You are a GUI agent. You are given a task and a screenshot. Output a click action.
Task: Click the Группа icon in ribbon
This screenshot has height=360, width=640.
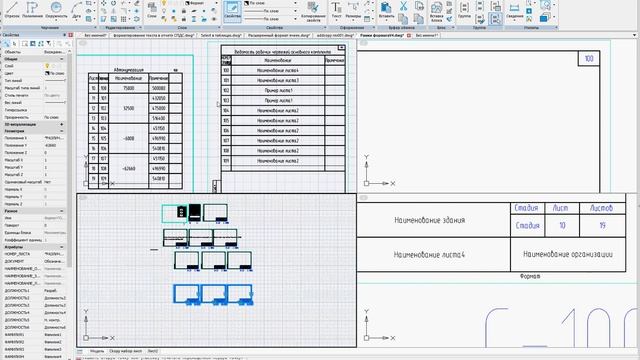[x=464, y=9]
